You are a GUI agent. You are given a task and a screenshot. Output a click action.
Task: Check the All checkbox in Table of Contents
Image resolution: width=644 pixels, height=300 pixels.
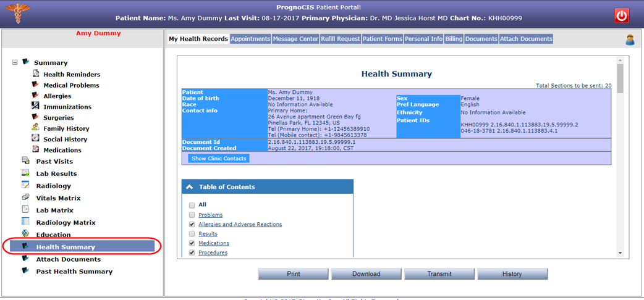[192, 205]
